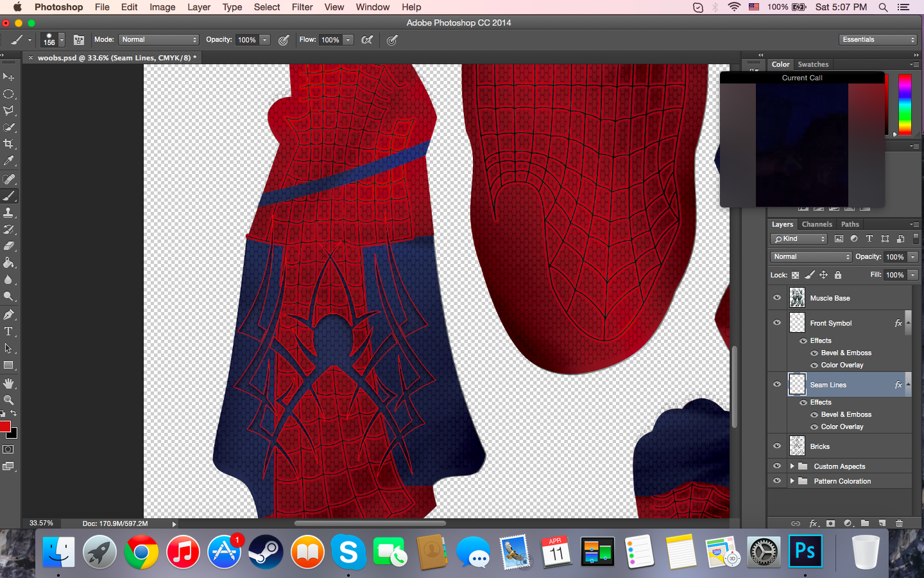Select the Brush tool in toolbox
The image size is (924, 578).
(x=8, y=196)
